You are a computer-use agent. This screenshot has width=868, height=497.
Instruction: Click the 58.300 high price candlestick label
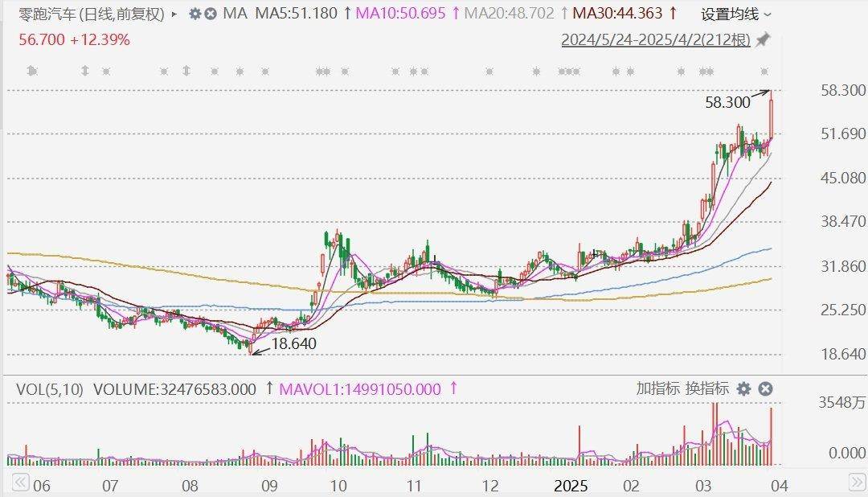pos(727,102)
